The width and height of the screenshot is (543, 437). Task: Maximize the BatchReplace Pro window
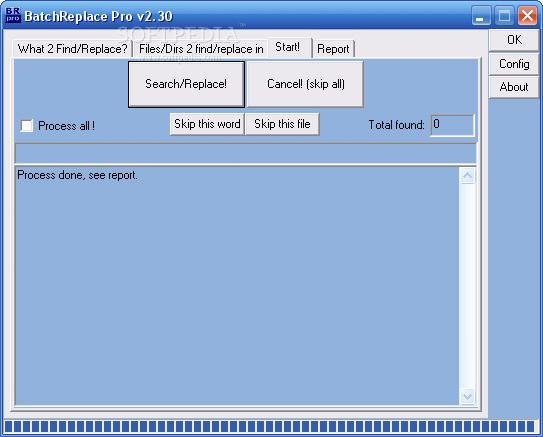pyautogui.click(x=504, y=16)
